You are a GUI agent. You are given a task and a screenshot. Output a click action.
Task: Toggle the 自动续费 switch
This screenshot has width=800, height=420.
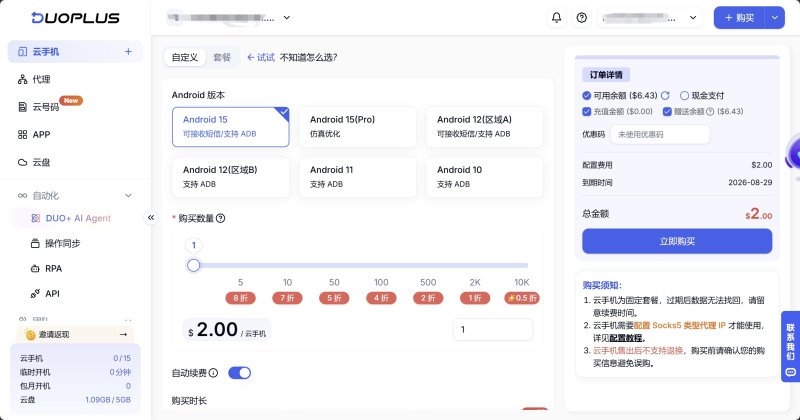[239, 373]
